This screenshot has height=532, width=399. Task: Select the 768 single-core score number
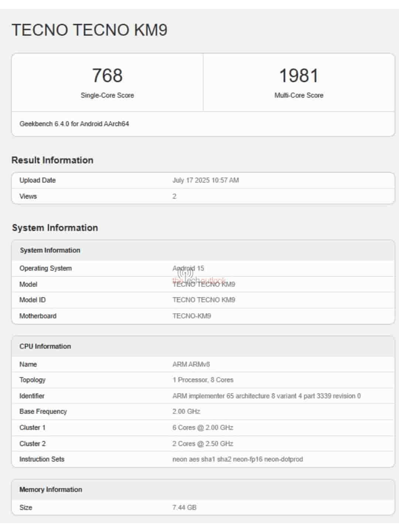click(107, 75)
